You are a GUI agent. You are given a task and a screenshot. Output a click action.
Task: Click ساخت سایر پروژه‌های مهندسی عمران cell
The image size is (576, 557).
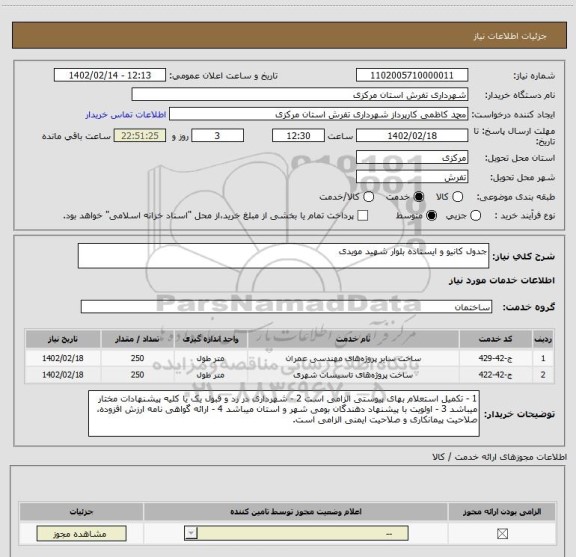point(353,358)
